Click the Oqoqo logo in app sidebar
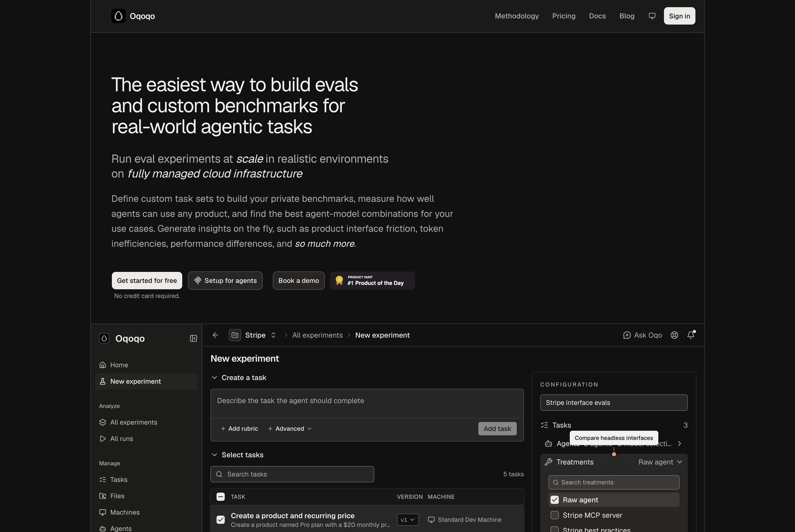The height and width of the screenshot is (532, 795). [104, 338]
